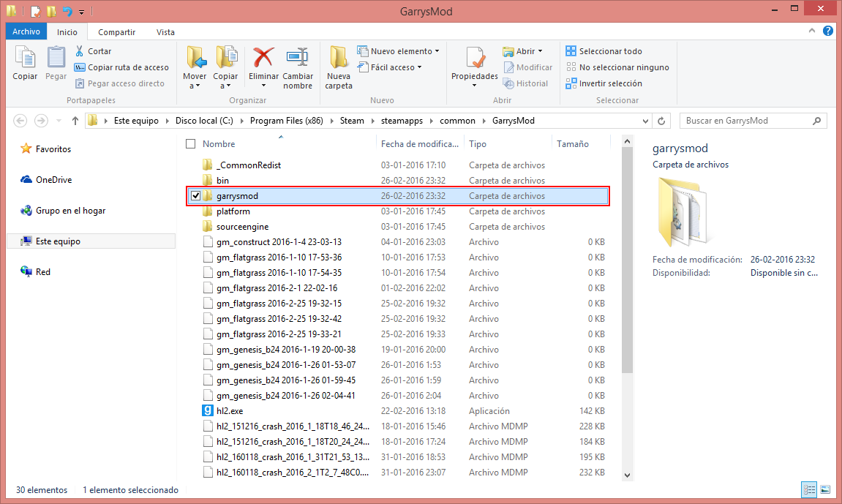Go up one folder level
Viewport: 842px width, 504px height.
pyautogui.click(x=75, y=121)
